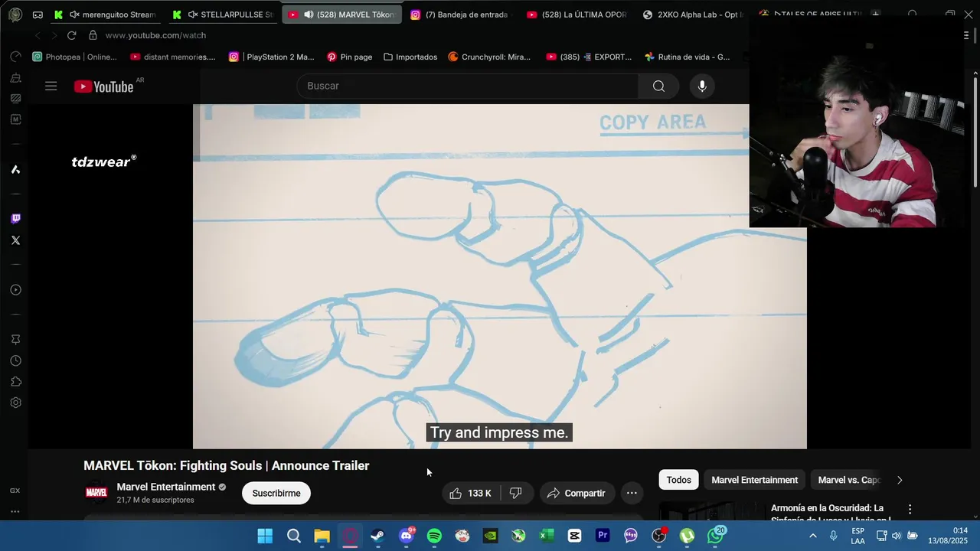Screen dimensions: 980x551
Task: Open sidebar pinboards pin icon
Action: tap(15, 339)
